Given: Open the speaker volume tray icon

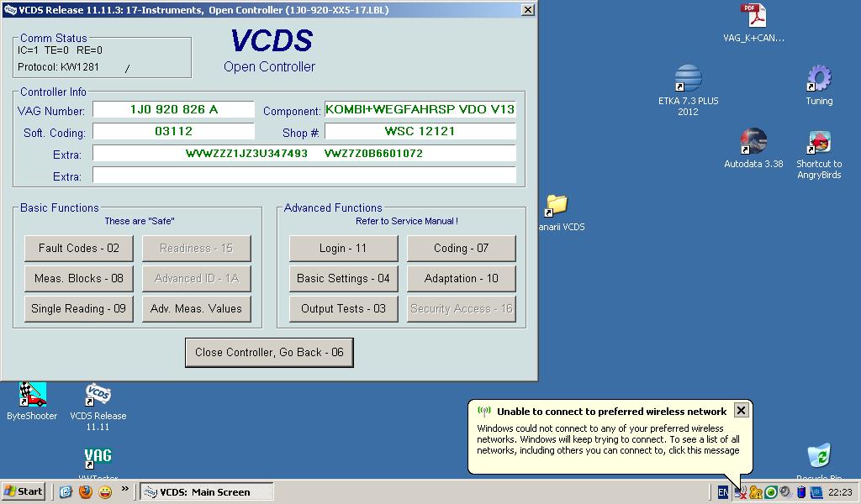Looking at the screenshot, I should [785, 492].
